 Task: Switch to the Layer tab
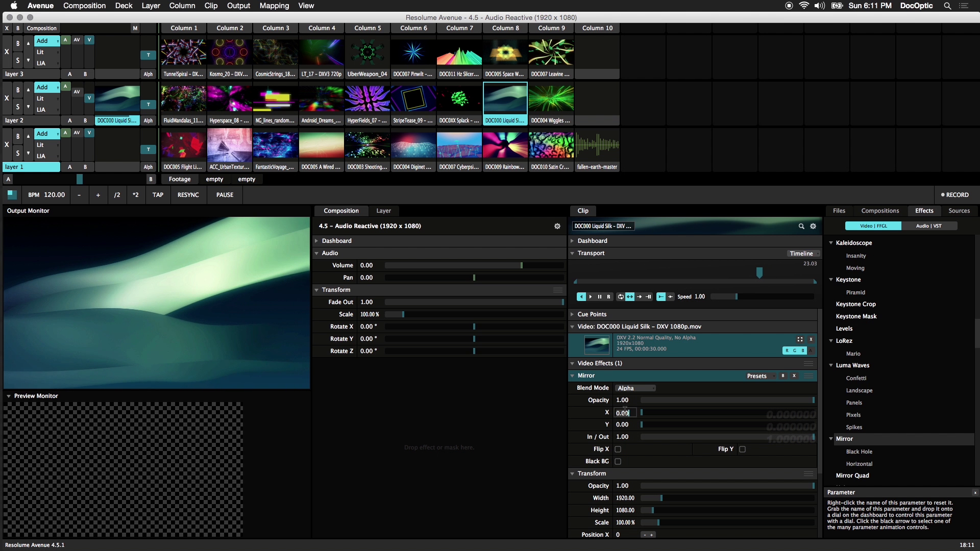pos(383,211)
